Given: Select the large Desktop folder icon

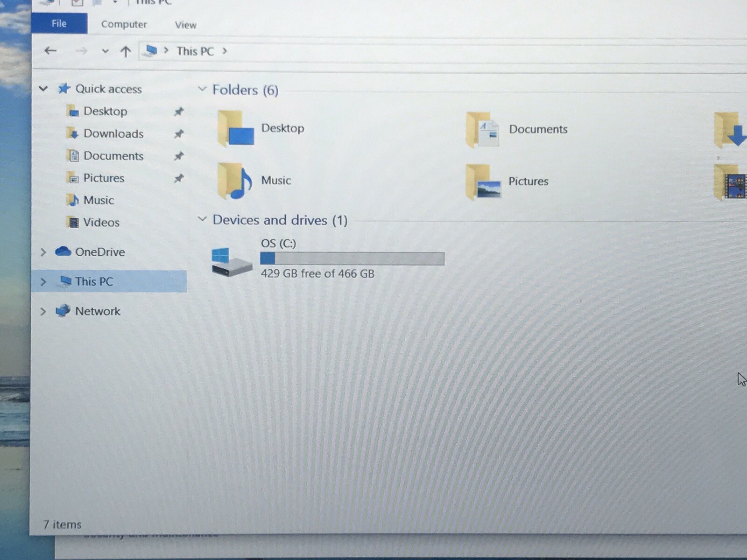Looking at the screenshot, I should (235, 128).
